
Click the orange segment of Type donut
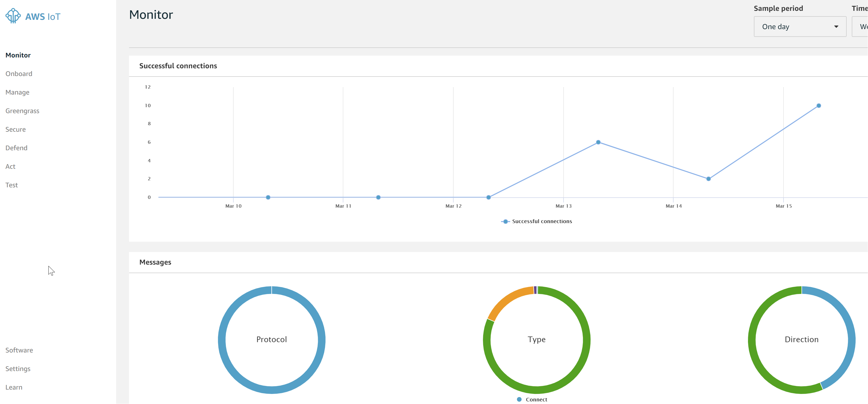pos(508,299)
